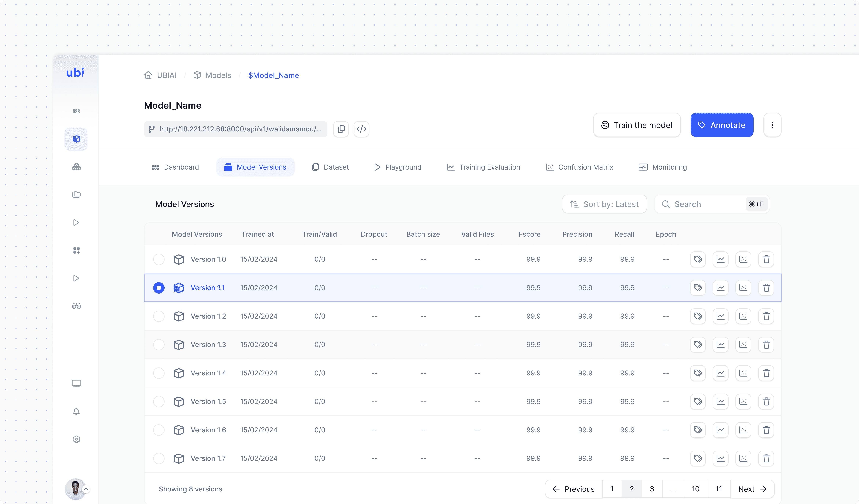
Task: Open settings gear in sidebar
Action: click(76, 439)
